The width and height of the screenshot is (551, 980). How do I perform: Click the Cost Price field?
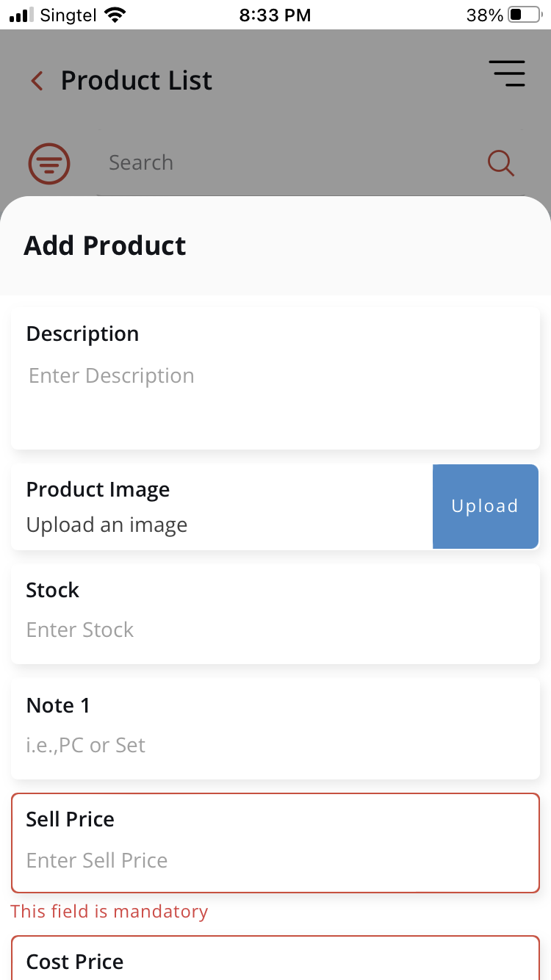tap(275, 958)
